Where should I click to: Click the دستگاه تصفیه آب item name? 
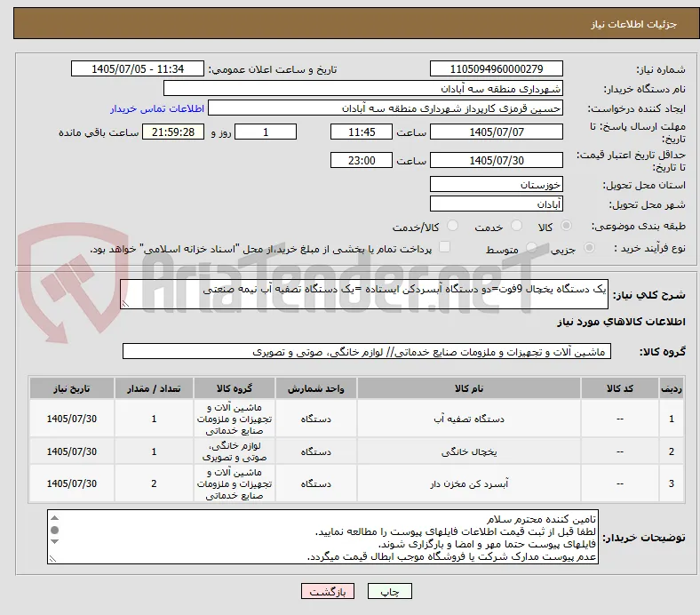pos(469,419)
